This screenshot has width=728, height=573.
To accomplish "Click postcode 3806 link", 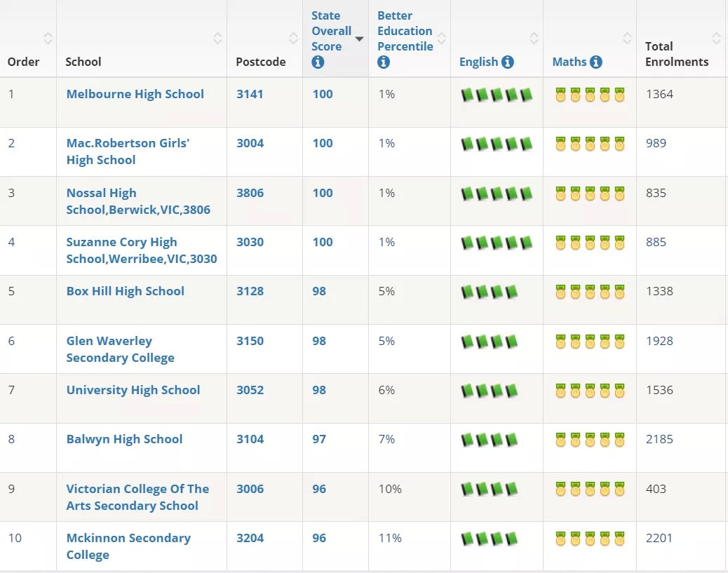I will click(x=250, y=193).
